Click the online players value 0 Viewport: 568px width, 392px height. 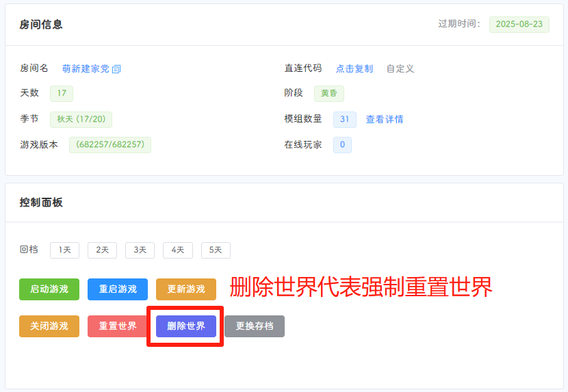pyautogui.click(x=342, y=145)
